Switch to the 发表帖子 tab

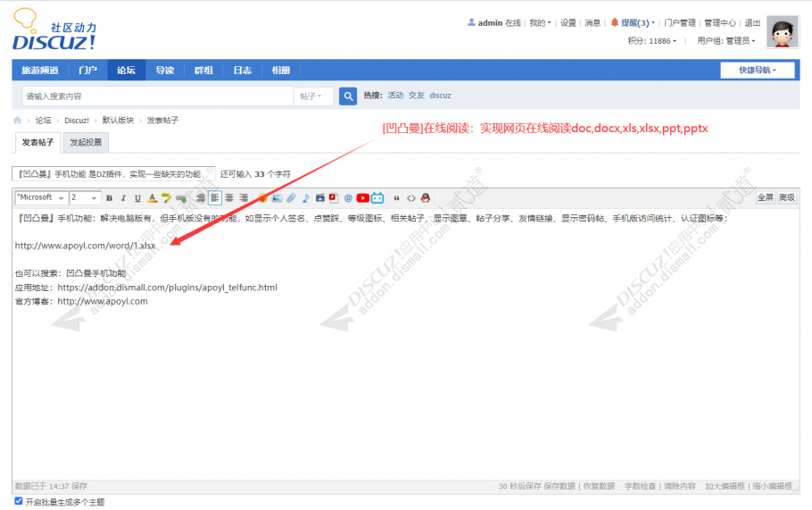click(x=37, y=142)
